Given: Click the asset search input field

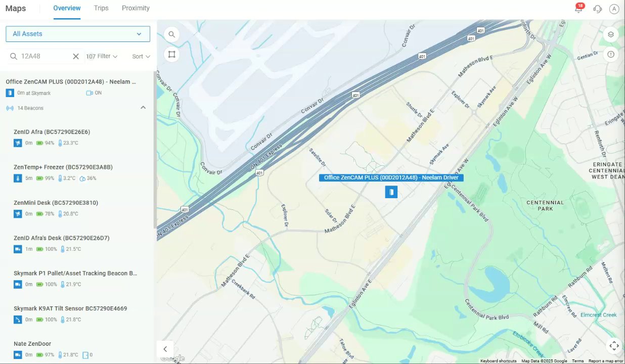Looking at the screenshot, I should click(44, 56).
